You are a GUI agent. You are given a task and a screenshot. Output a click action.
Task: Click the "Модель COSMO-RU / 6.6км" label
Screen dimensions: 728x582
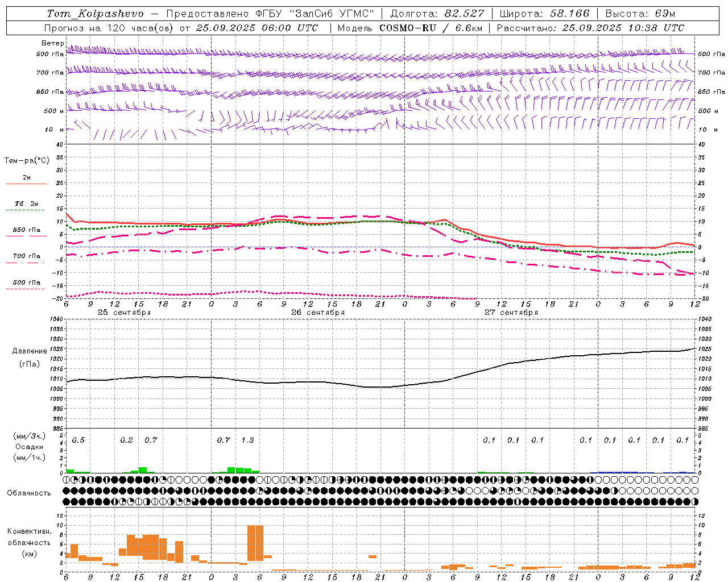[410, 28]
